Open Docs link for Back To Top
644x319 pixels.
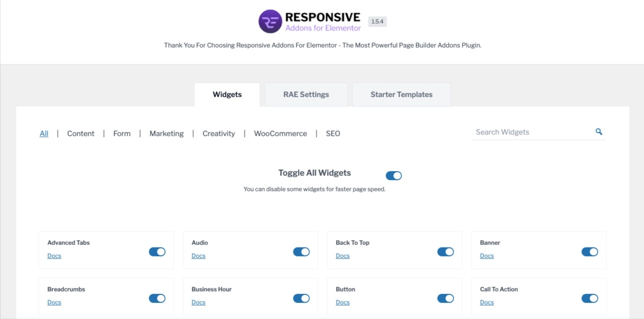tap(343, 256)
